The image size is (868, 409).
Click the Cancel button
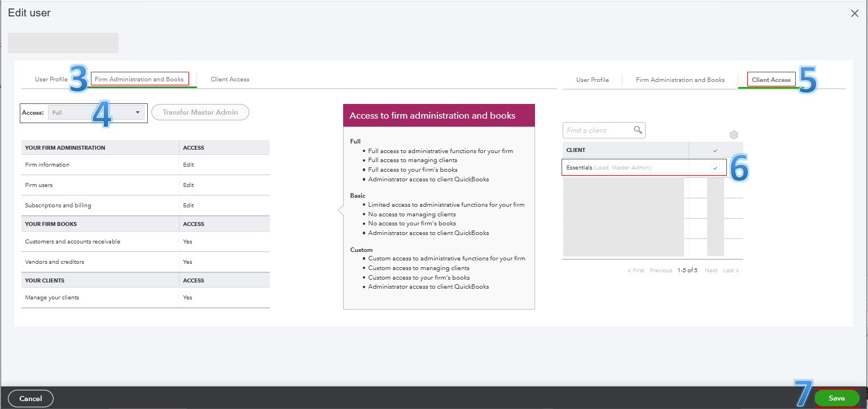click(x=30, y=398)
